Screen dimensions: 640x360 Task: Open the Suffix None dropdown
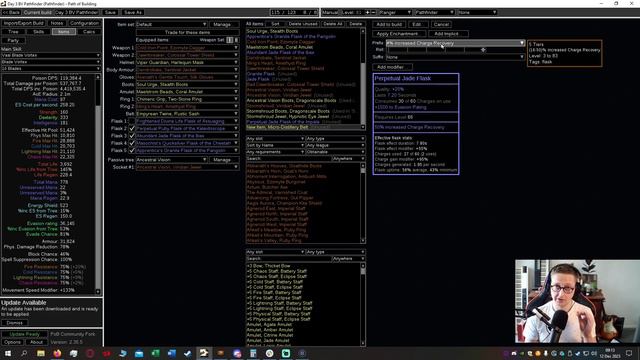[455, 57]
